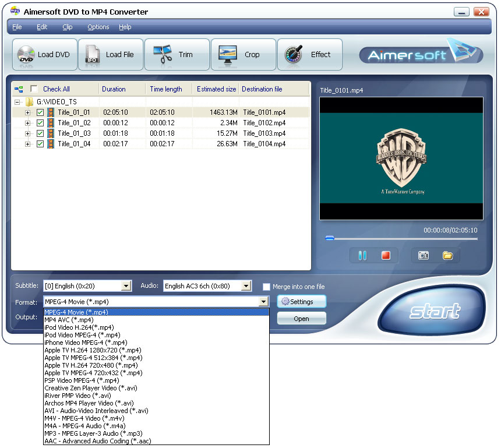Click the film icon for Title_01_03

tap(51, 133)
